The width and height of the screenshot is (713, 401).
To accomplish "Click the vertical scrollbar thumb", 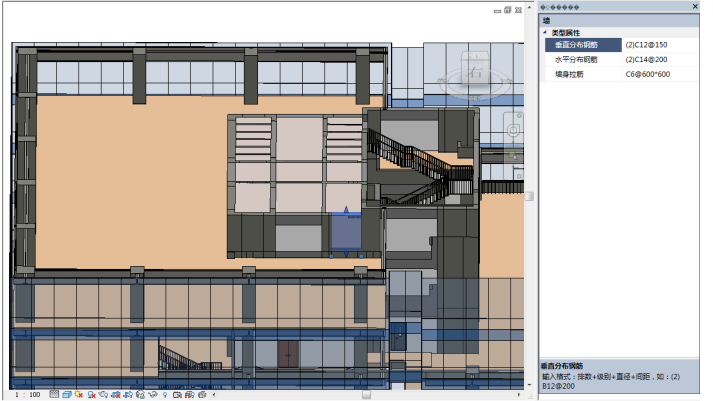I will (x=529, y=196).
